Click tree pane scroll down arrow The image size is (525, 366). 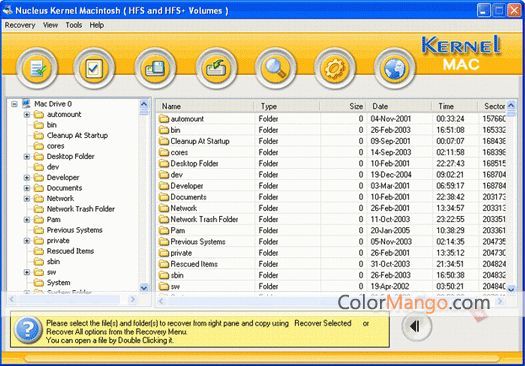(144, 288)
